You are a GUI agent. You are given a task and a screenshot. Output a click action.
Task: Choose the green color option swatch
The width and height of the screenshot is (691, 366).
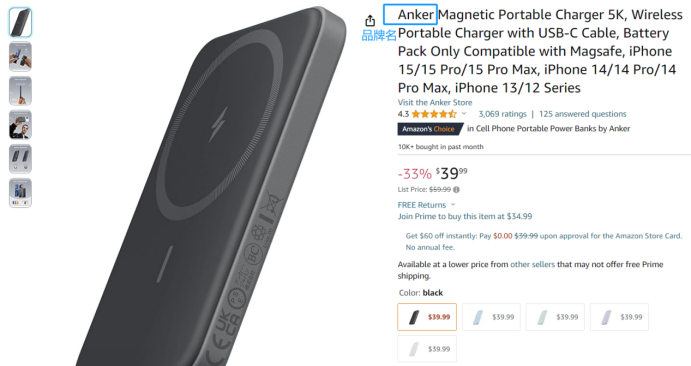(555, 317)
